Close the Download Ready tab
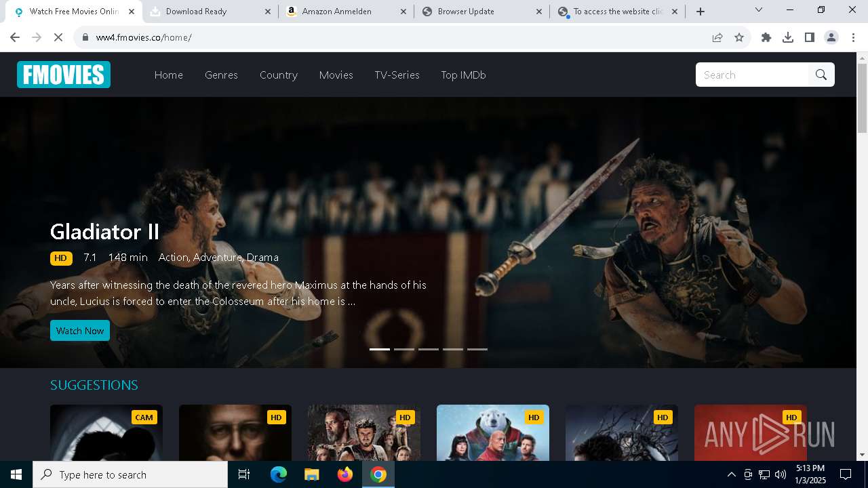Screen dimensions: 868x488 pyautogui.click(x=268, y=12)
